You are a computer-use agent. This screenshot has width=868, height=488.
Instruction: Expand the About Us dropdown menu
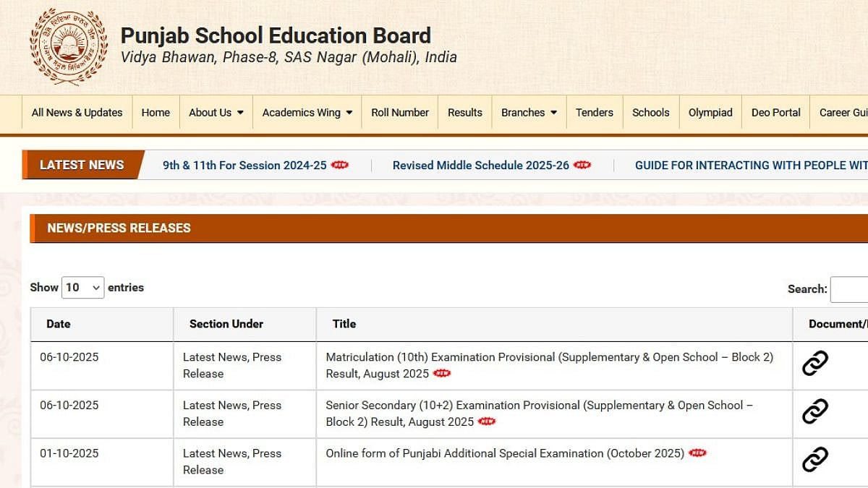[216, 113]
